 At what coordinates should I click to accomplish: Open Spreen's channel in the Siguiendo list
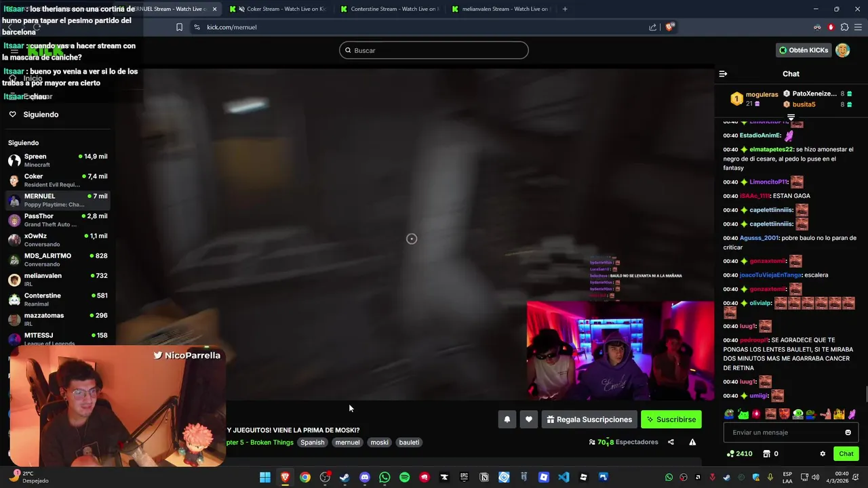tap(58, 160)
